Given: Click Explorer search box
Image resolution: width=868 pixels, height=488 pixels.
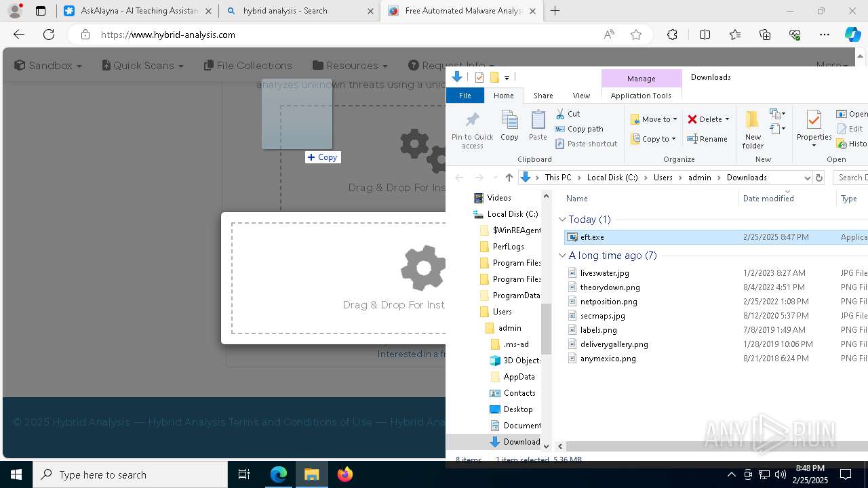Looking at the screenshot, I should click(850, 178).
